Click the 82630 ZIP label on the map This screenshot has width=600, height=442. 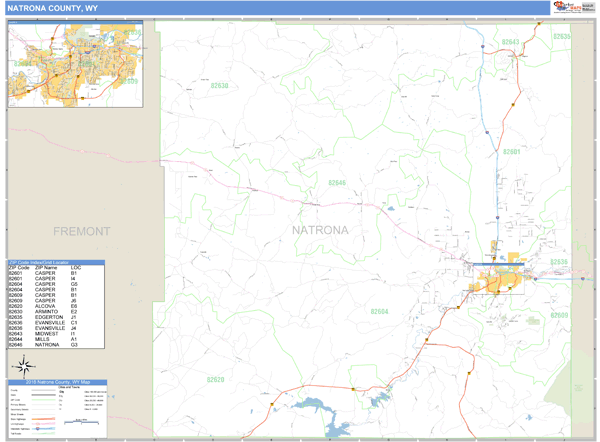coord(219,86)
